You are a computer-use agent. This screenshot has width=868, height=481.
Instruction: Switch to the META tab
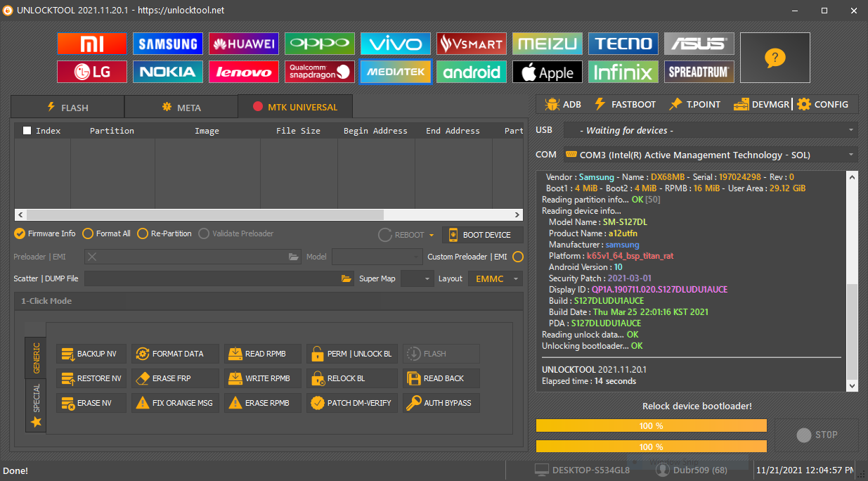pos(181,108)
